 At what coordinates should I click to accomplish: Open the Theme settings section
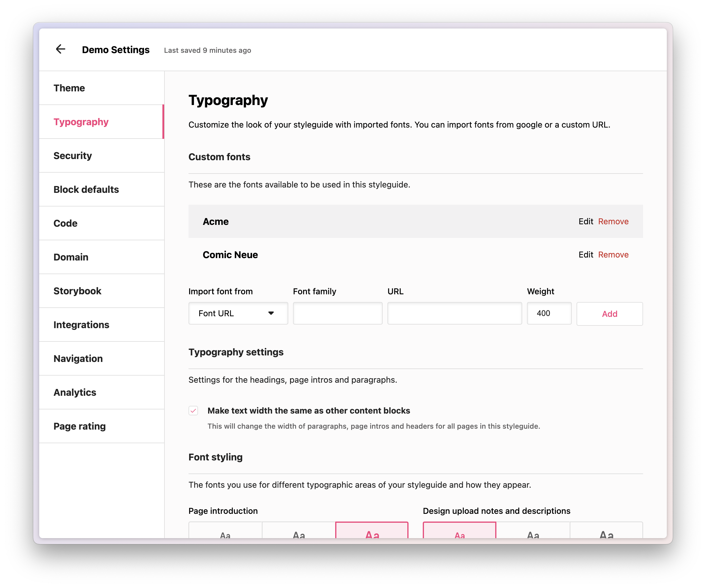[x=102, y=88]
